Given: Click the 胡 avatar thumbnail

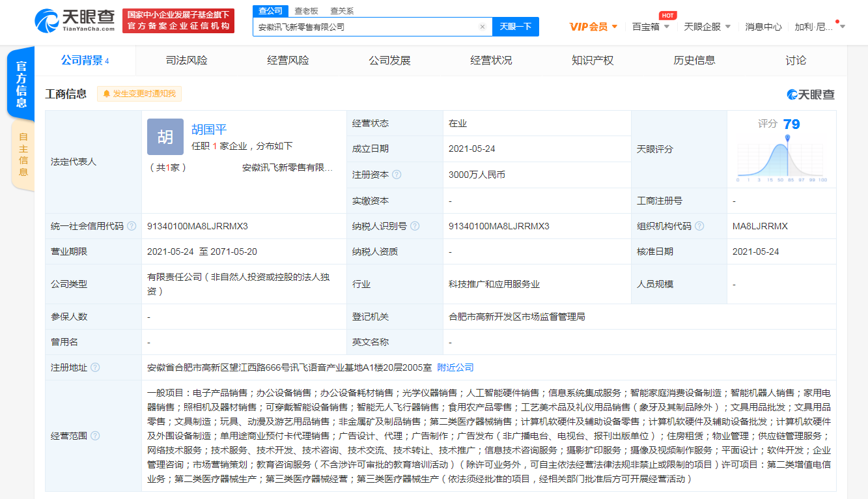Looking at the screenshot, I should [165, 137].
